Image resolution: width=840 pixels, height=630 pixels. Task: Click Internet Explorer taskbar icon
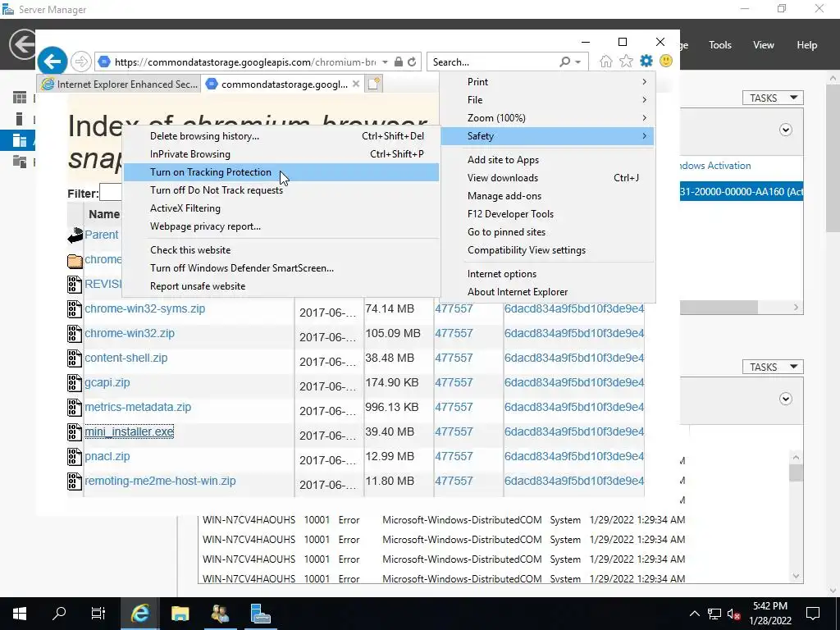(139, 614)
